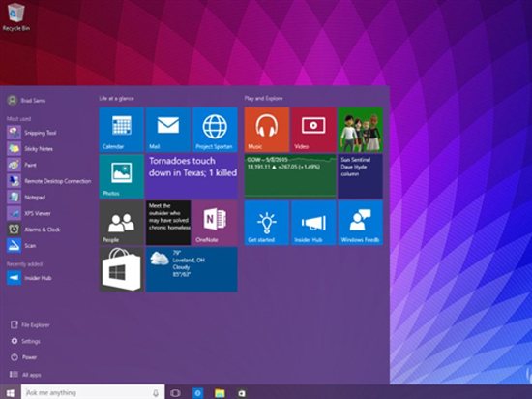This screenshot has height=399, width=532.
Task: Launch Notepad from Most used list
Action: pos(26,197)
